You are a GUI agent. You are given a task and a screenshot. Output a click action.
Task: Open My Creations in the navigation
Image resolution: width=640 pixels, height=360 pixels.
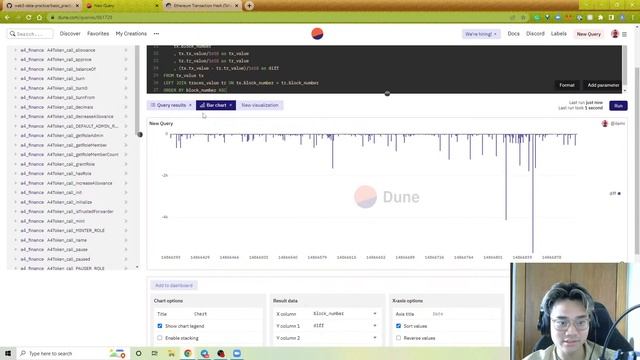(x=131, y=33)
